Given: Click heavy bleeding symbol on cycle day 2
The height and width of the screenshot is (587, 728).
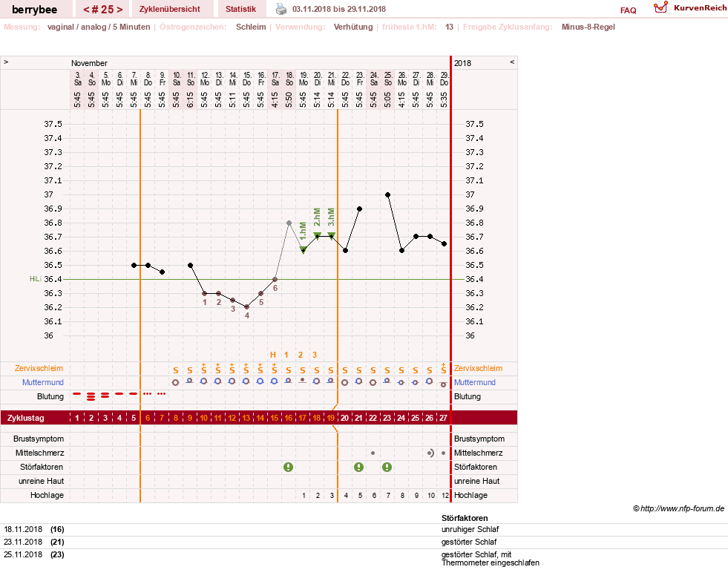Looking at the screenshot, I should 91,396.
